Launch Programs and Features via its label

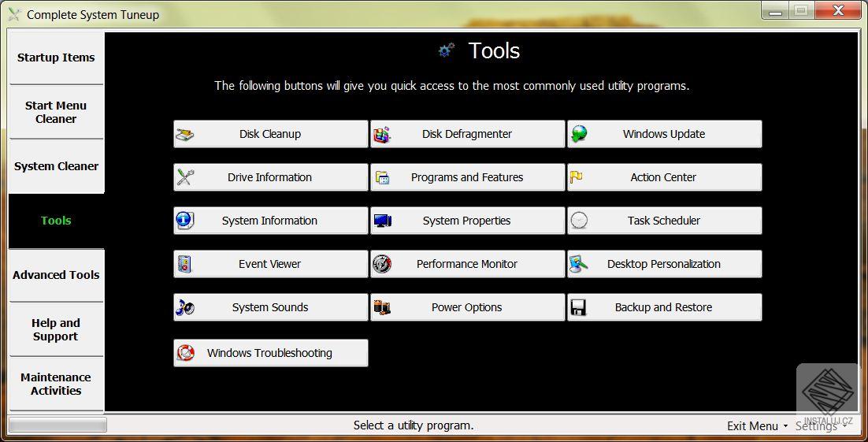466,177
